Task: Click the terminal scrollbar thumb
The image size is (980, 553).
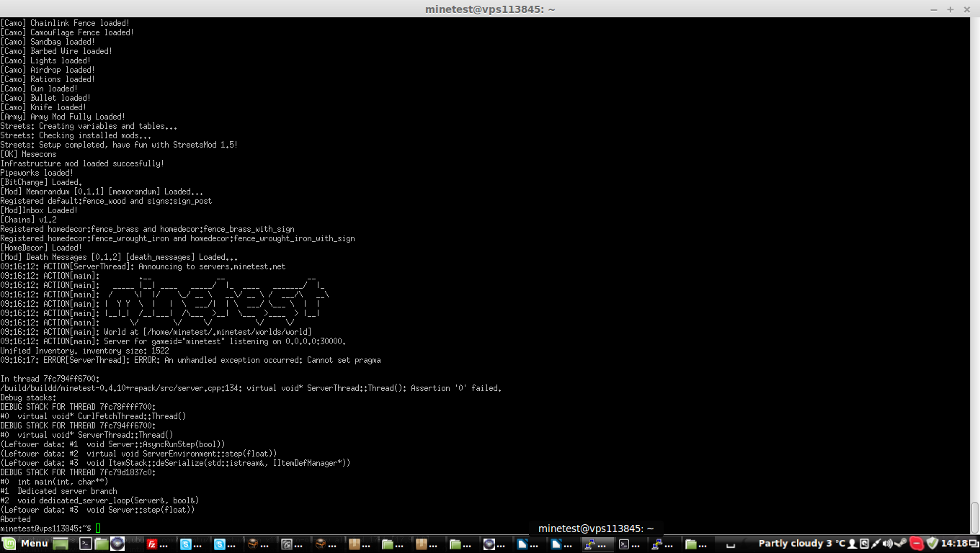Action: click(975, 516)
